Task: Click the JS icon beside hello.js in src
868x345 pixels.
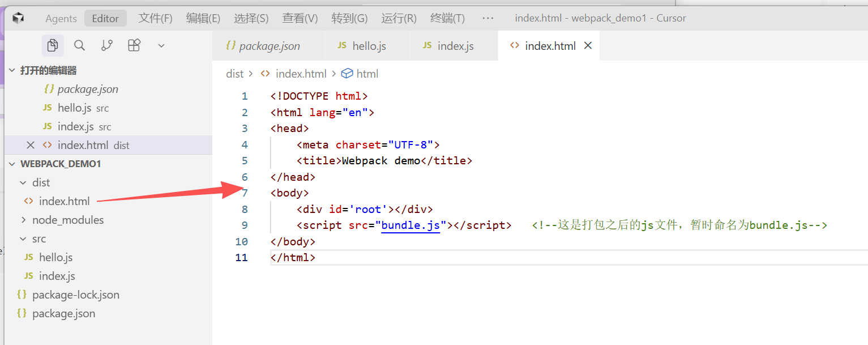Action: click(x=29, y=257)
